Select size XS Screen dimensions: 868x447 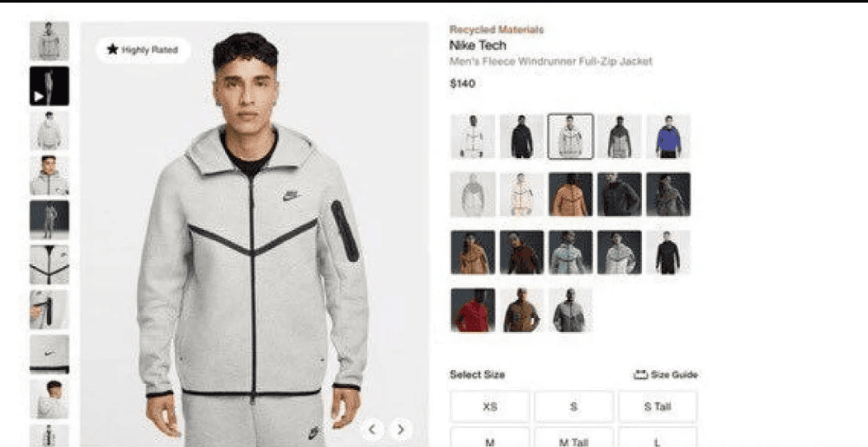490,406
